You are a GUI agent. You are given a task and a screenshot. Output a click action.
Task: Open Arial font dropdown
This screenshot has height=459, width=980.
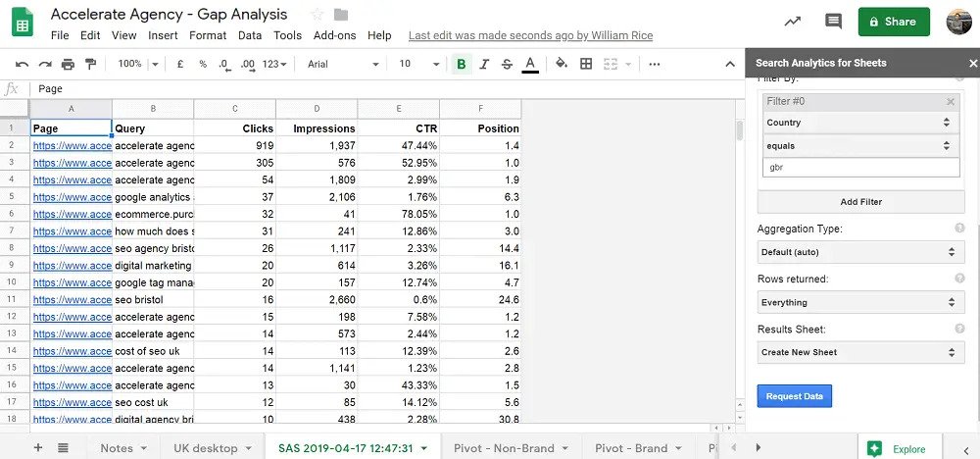343,64
